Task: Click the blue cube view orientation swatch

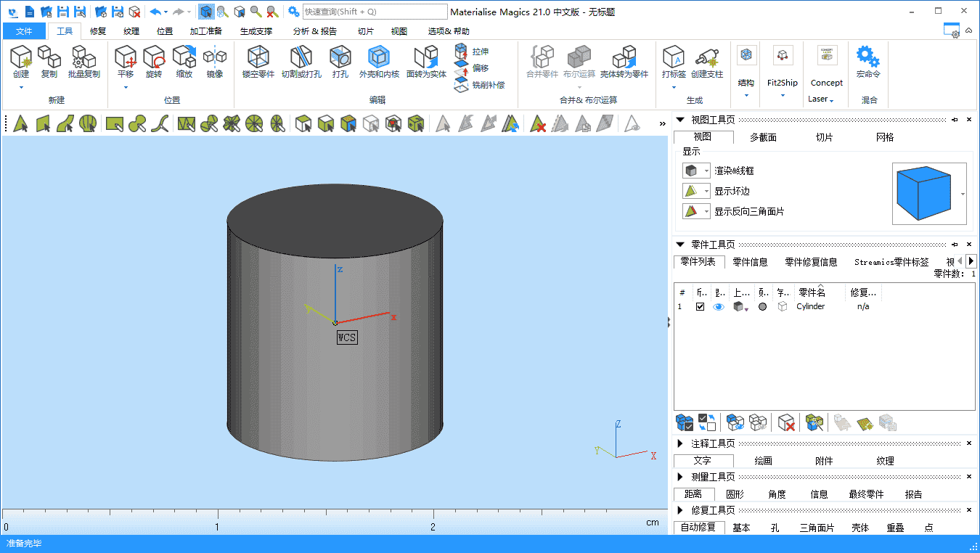Action: coord(923,193)
